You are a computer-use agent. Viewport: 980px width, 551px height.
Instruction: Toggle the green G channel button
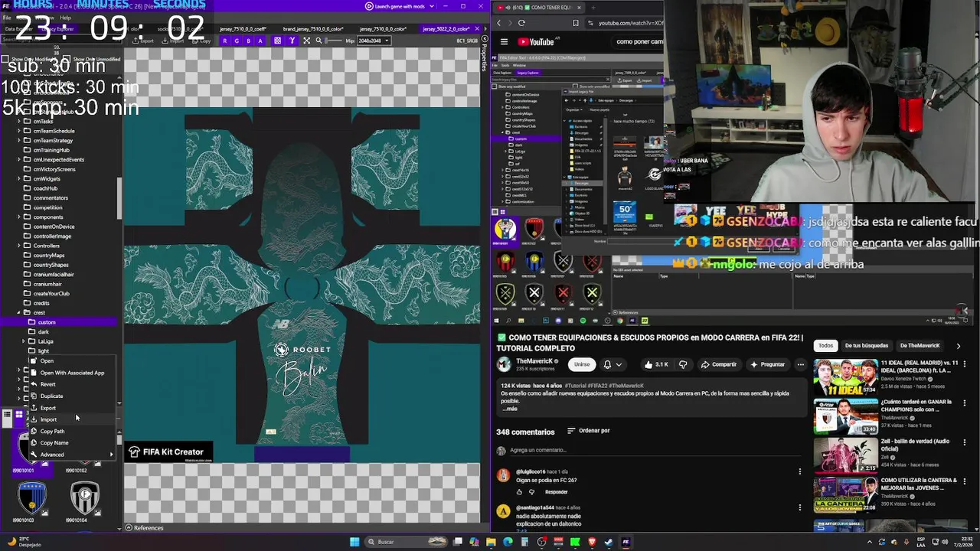236,41
